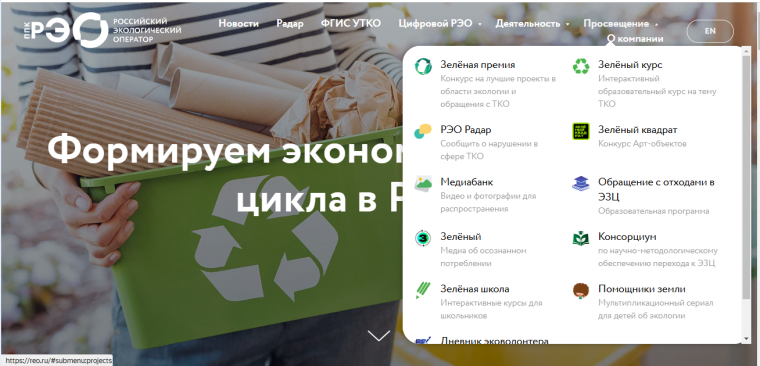Open the Зелёная премия icon
Image resolution: width=760 pixels, height=366 pixels.
click(423, 66)
